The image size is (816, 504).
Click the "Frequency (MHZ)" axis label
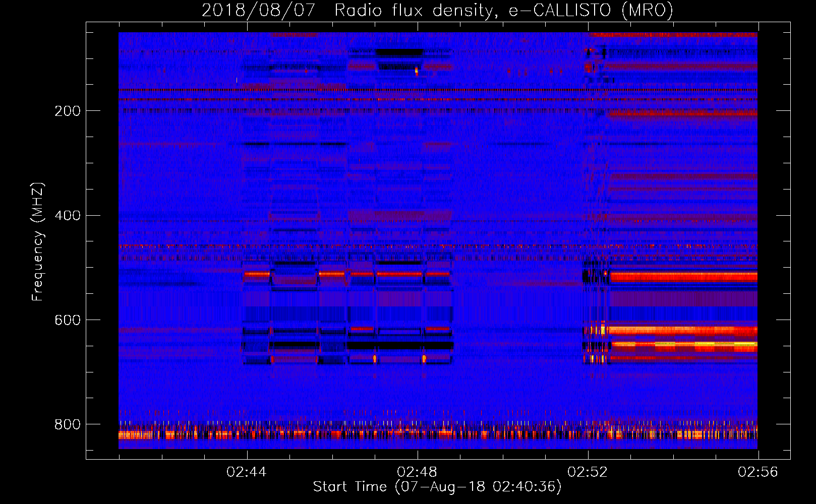[38, 242]
